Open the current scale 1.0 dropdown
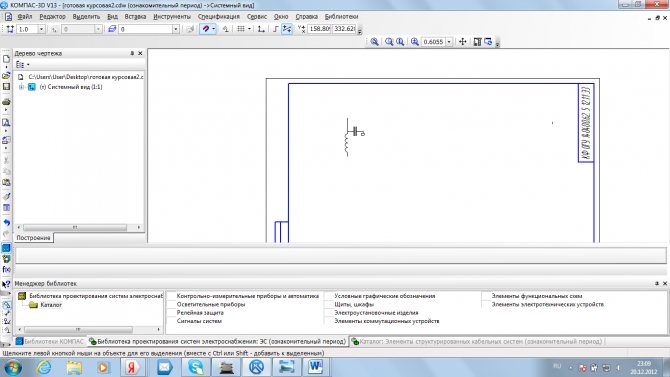Viewport: 670px width, 377px height. tap(41, 29)
